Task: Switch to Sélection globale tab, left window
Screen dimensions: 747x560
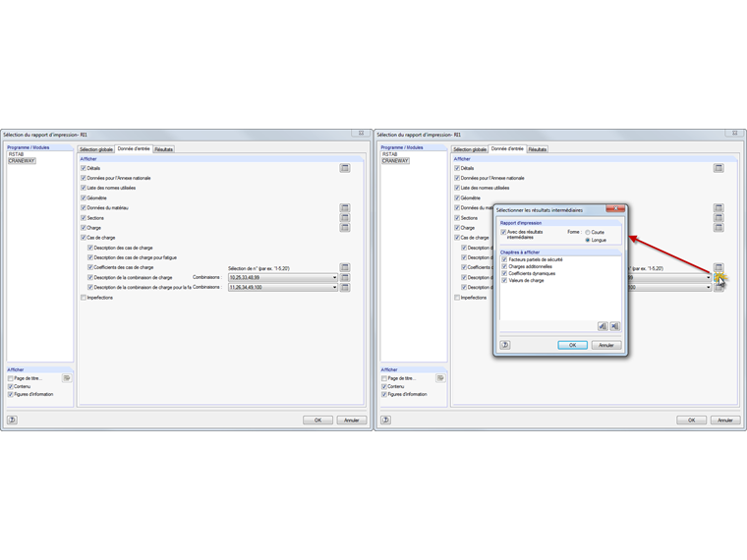Action: [96, 149]
